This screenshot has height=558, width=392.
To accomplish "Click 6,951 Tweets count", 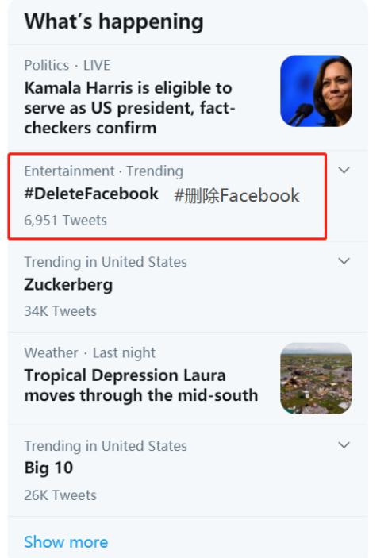I will point(65,221).
